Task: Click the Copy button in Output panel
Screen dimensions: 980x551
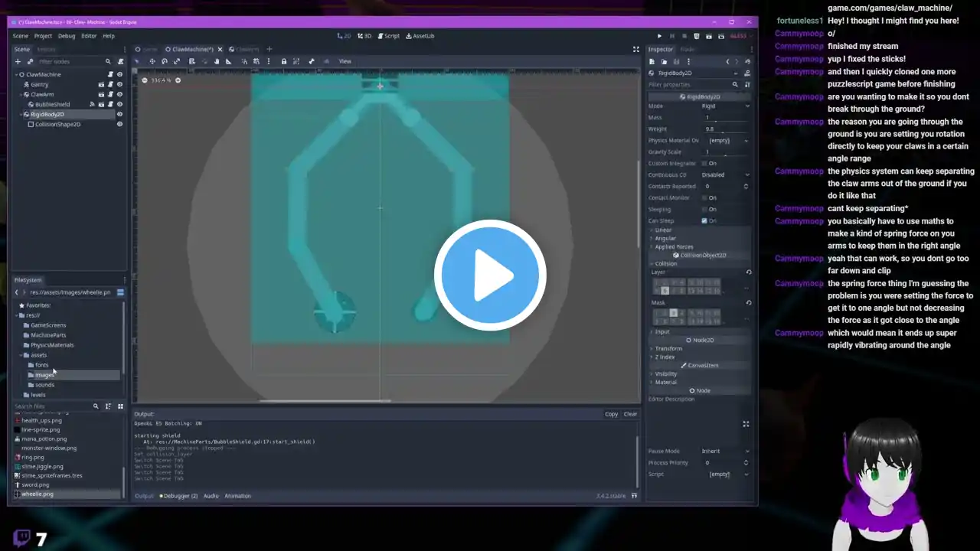Action: coord(611,414)
